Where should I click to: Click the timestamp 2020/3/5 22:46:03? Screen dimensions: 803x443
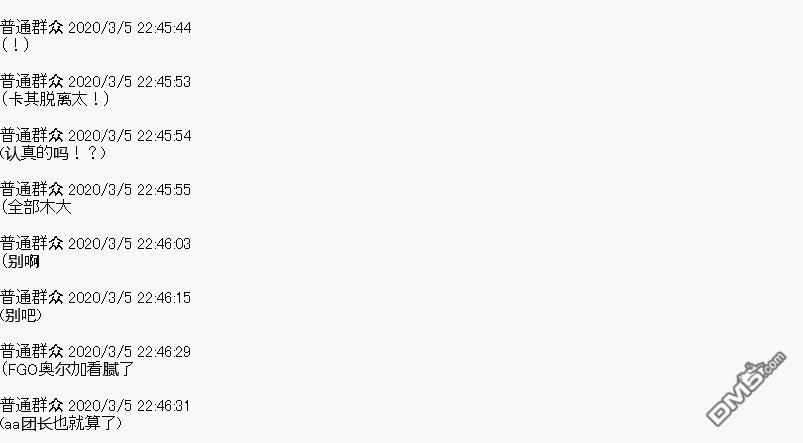(x=130, y=244)
